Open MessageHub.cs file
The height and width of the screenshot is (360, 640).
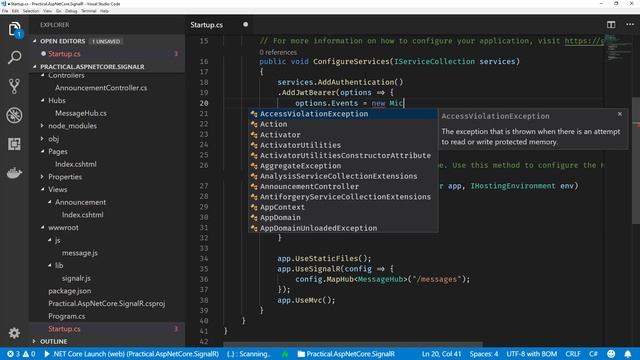[81, 113]
